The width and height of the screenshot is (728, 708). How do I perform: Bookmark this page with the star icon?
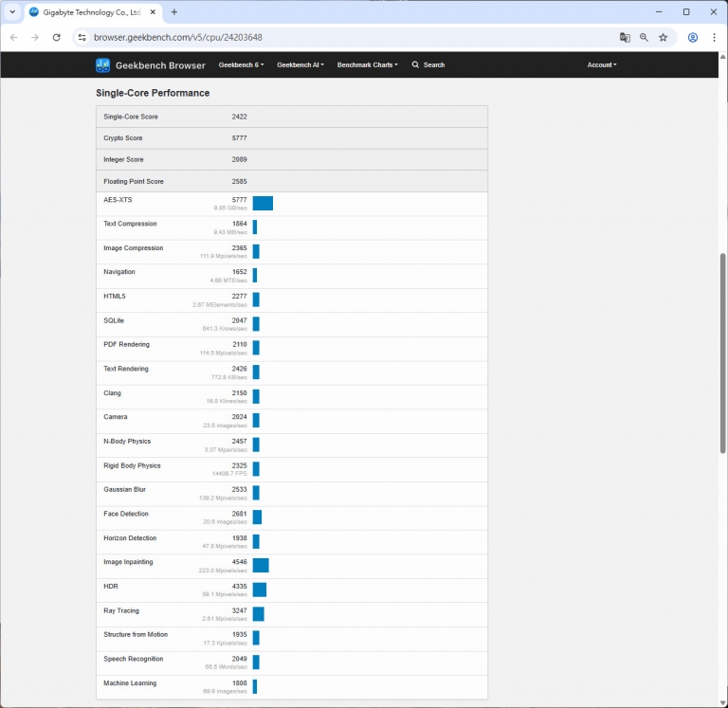point(664,37)
